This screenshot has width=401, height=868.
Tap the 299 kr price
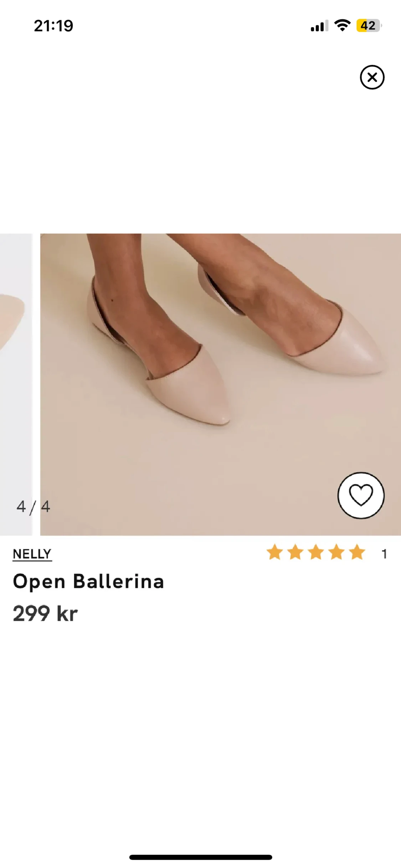click(x=45, y=614)
